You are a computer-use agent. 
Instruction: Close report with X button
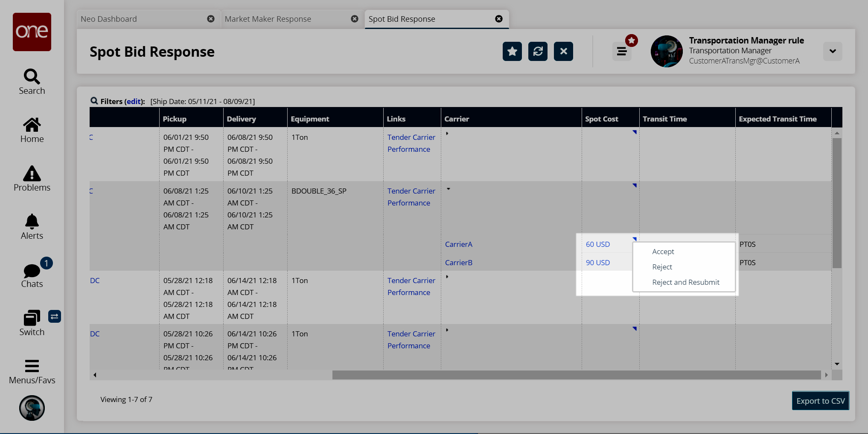coord(563,52)
